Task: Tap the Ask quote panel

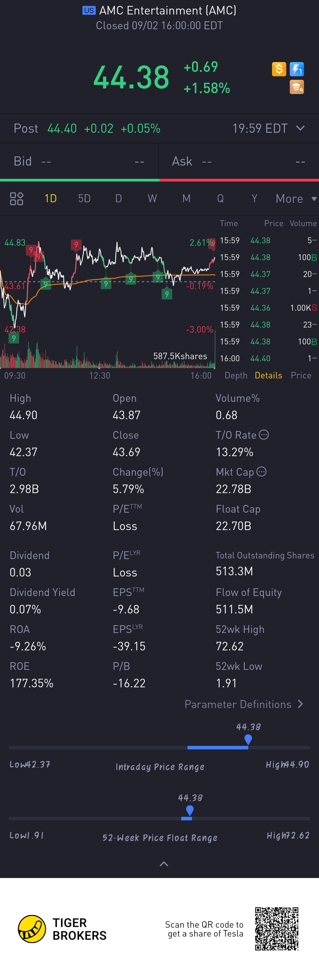Action: point(239,161)
